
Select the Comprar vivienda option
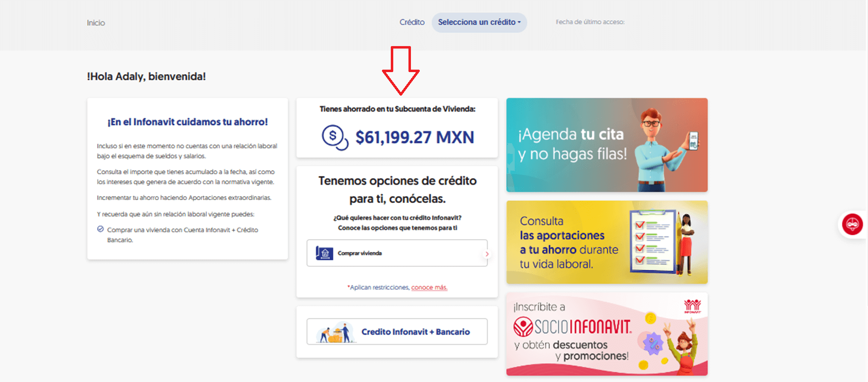(397, 253)
